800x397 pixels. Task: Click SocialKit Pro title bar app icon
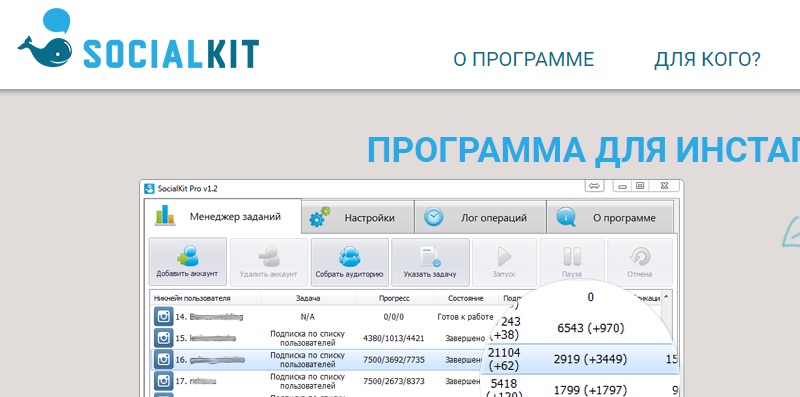point(149,188)
